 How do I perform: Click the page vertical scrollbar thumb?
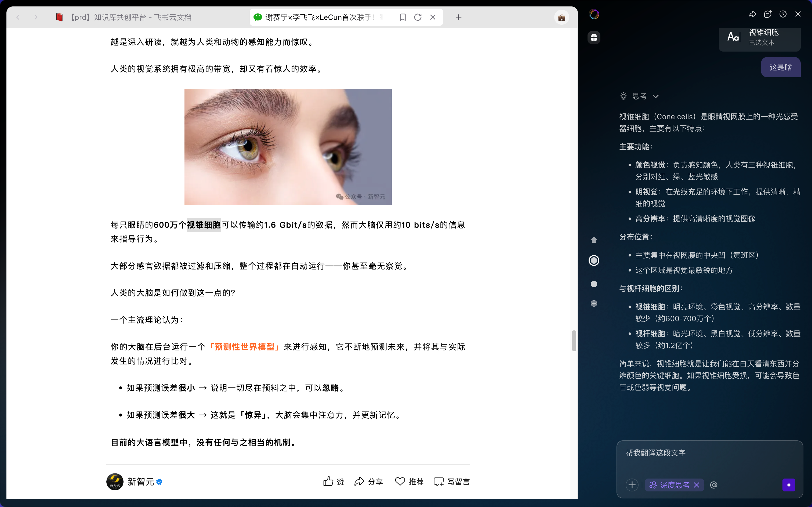pos(574,341)
